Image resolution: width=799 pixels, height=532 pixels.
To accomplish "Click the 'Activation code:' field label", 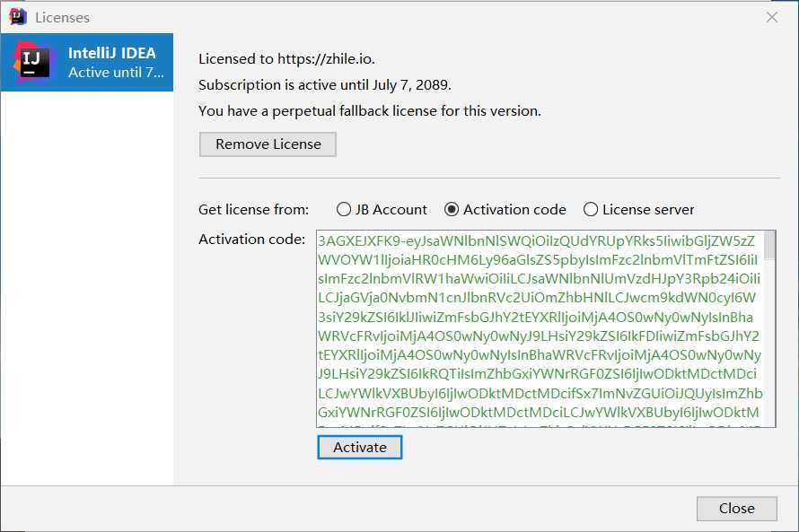I will (251, 240).
